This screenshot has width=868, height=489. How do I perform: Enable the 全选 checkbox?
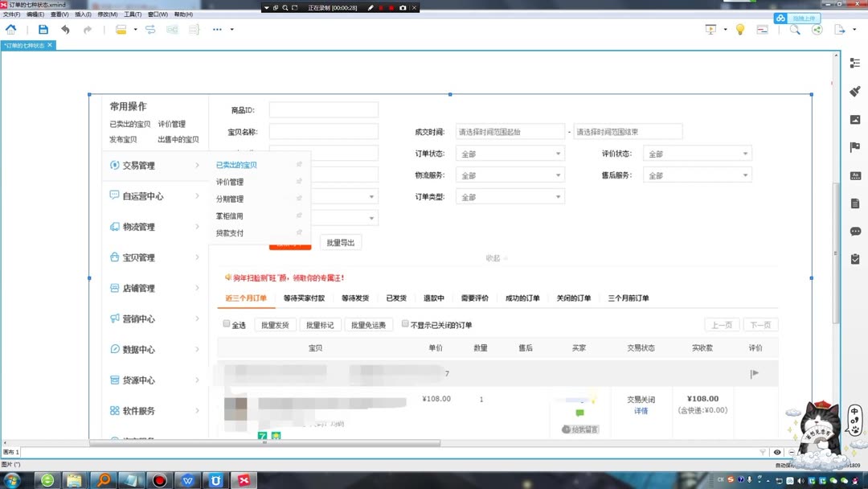click(x=226, y=324)
